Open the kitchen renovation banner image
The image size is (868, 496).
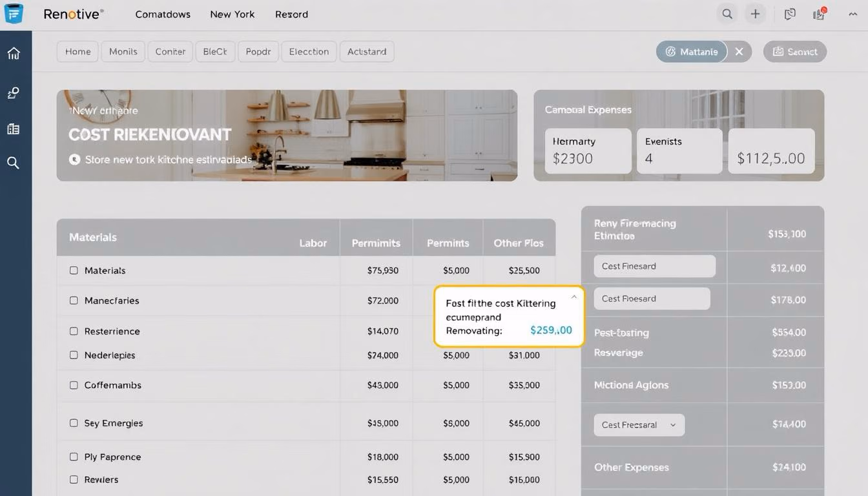287,135
